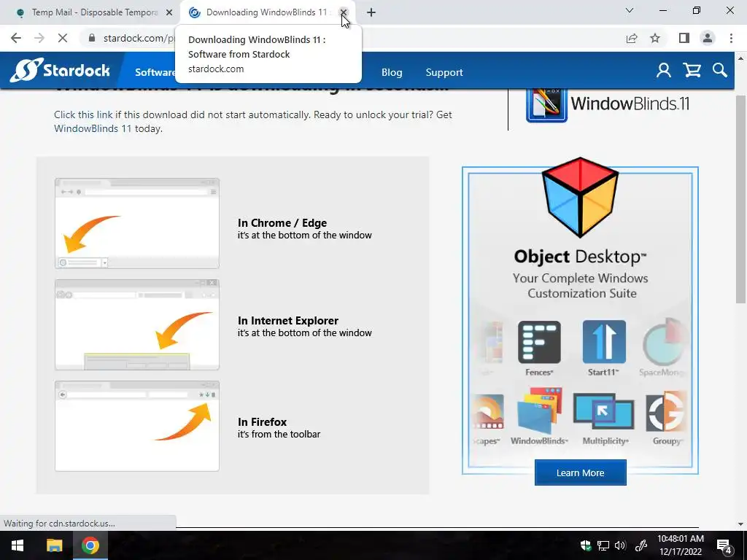Click the WindowBlinds app icon in suite

click(x=539, y=411)
